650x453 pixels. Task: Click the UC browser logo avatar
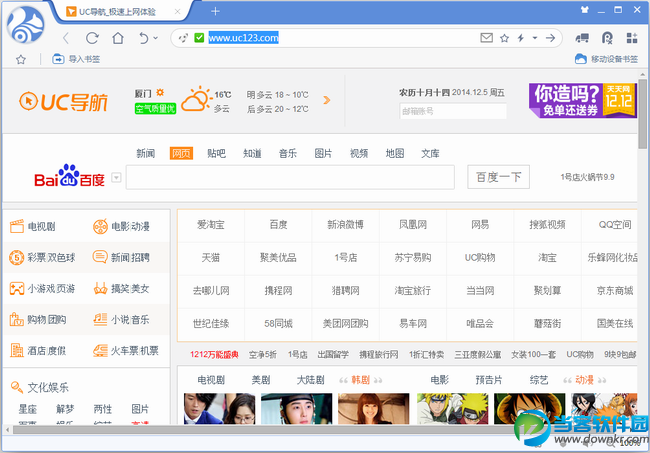(x=26, y=26)
